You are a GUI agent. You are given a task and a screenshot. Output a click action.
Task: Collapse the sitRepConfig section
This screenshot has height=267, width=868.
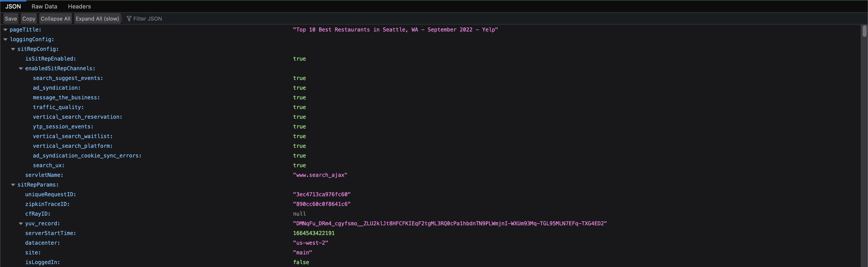tap(13, 49)
